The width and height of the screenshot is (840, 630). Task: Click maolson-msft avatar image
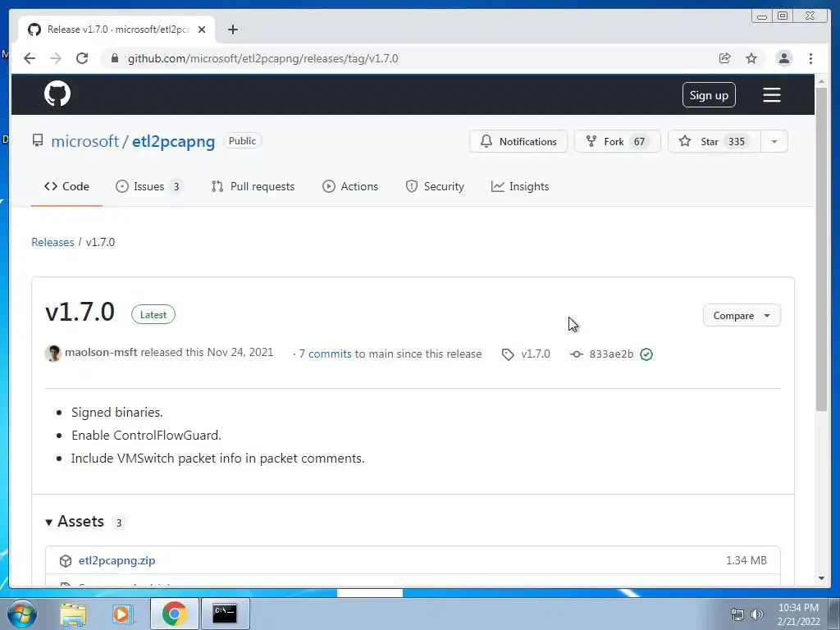coord(52,353)
